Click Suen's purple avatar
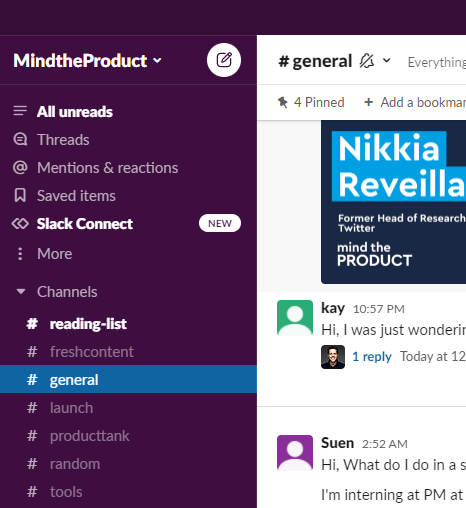Screen dimensions: 466x508 pyautogui.click(x=295, y=453)
